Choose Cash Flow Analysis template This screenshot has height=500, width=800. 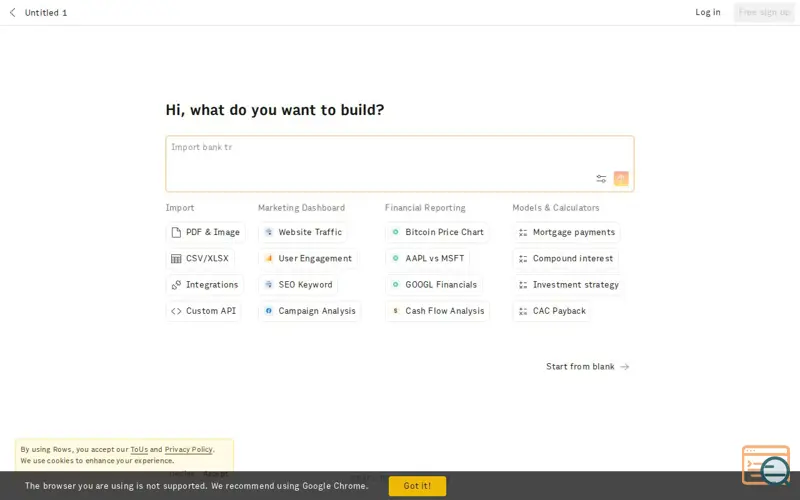click(x=438, y=311)
